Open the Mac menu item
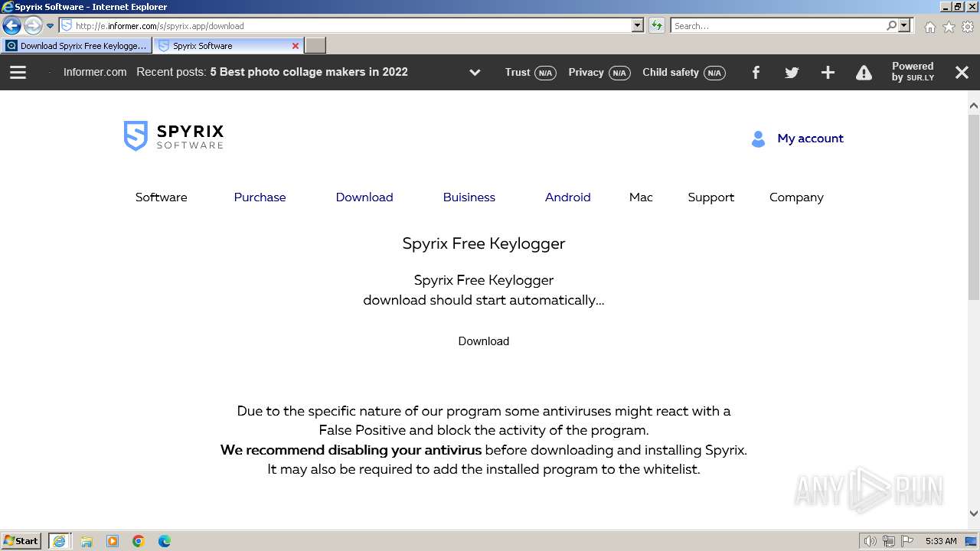Image resolution: width=980 pixels, height=551 pixels. click(x=641, y=197)
